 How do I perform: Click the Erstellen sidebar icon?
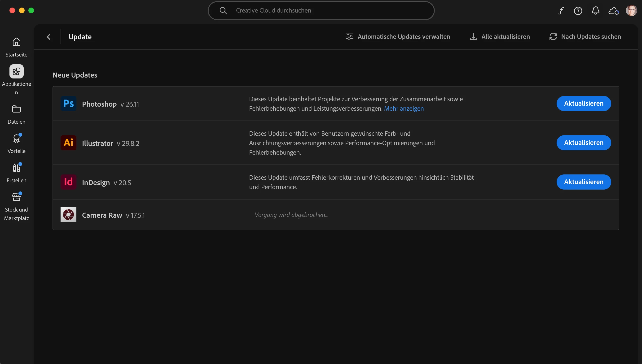[x=17, y=168]
